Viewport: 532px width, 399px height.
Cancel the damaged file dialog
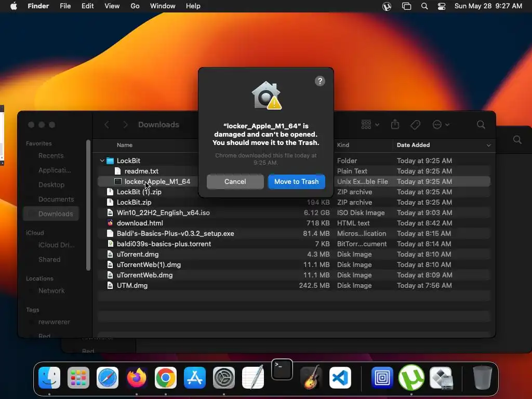tap(235, 181)
